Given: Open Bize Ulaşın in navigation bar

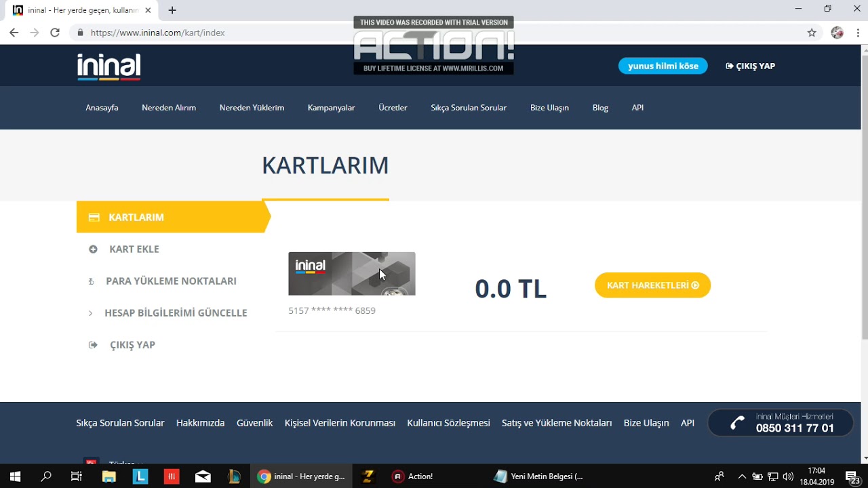Looking at the screenshot, I should pyautogui.click(x=549, y=108).
